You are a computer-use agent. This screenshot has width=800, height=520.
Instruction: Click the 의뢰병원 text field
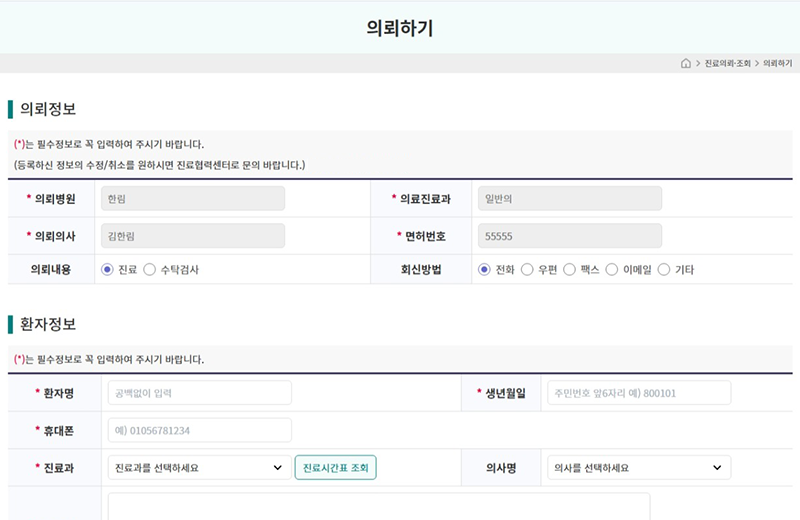[192, 198]
